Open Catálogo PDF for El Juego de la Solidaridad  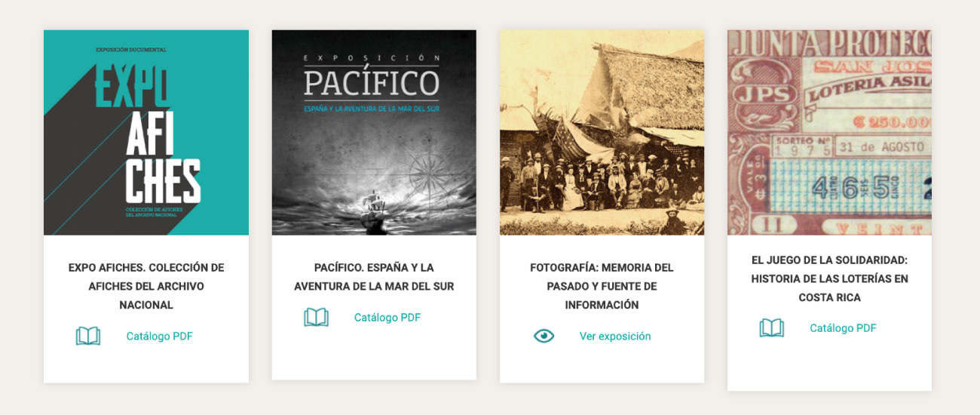click(x=843, y=328)
